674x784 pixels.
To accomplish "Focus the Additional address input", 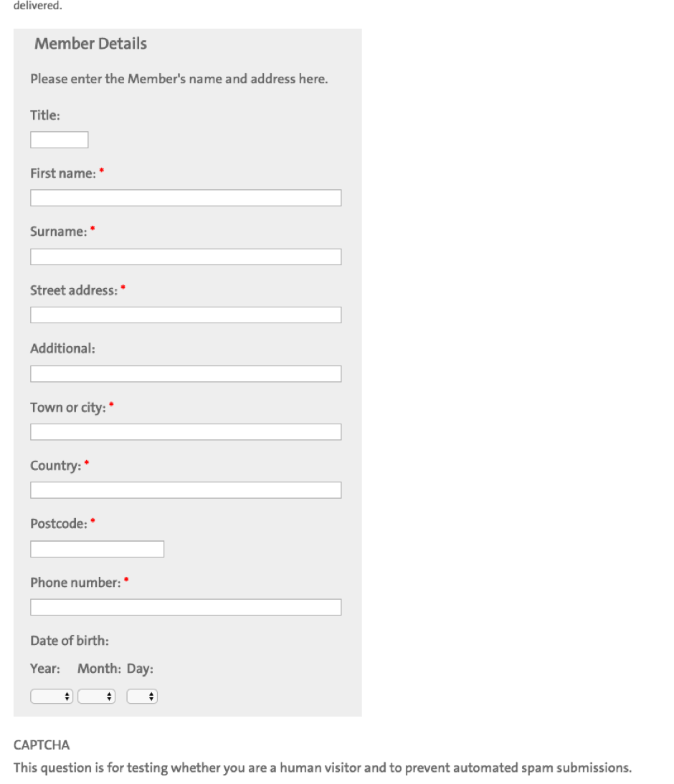I will tap(186, 373).
